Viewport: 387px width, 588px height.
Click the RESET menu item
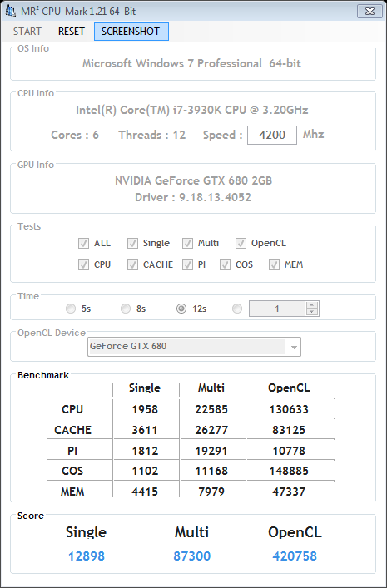pos(72,32)
